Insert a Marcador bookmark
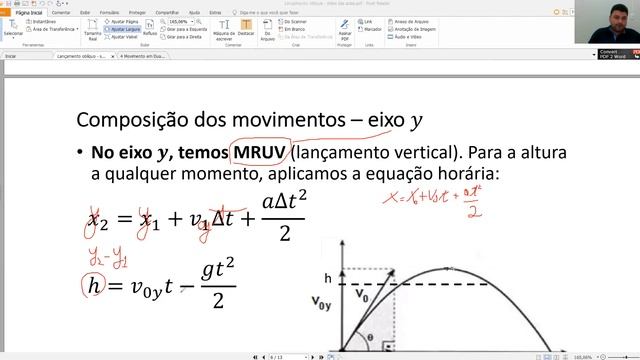The height and width of the screenshot is (360, 640). [369, 29]
